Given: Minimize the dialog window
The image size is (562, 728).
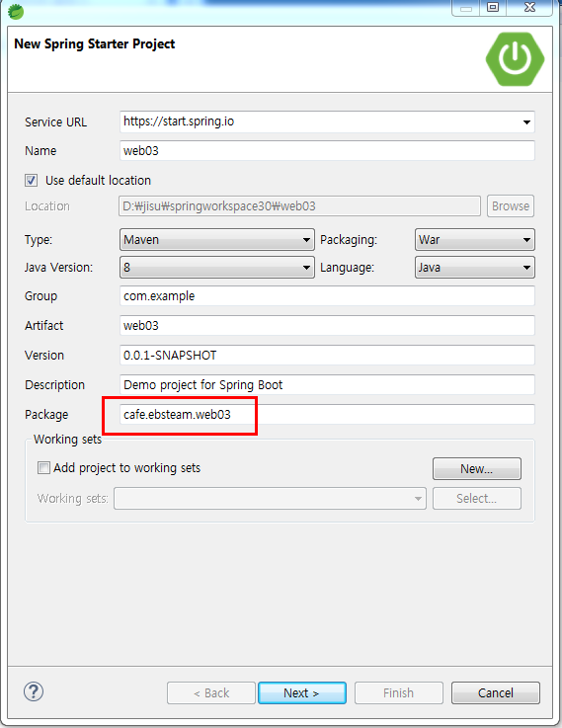Looking at the screenshot, I should point(466,8).
